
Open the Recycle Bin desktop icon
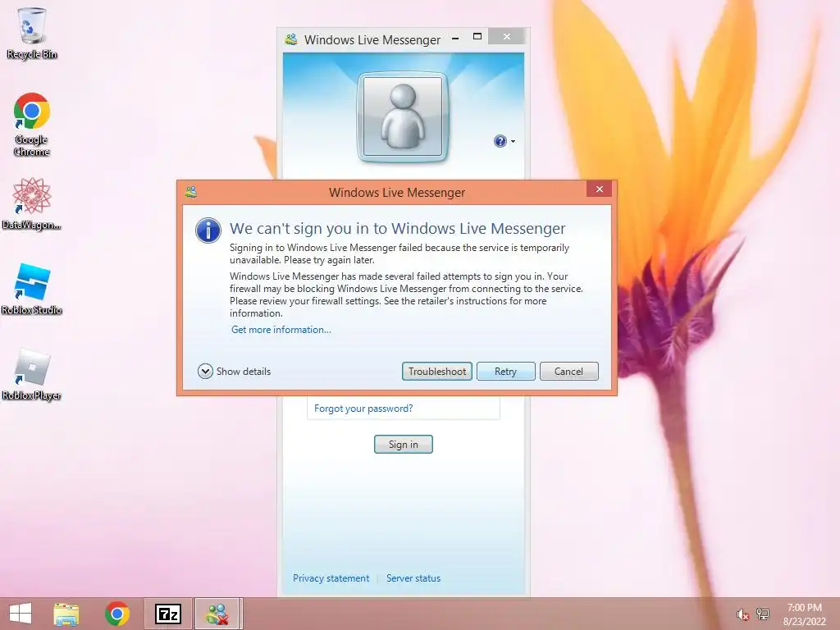(x=32, y=33)
